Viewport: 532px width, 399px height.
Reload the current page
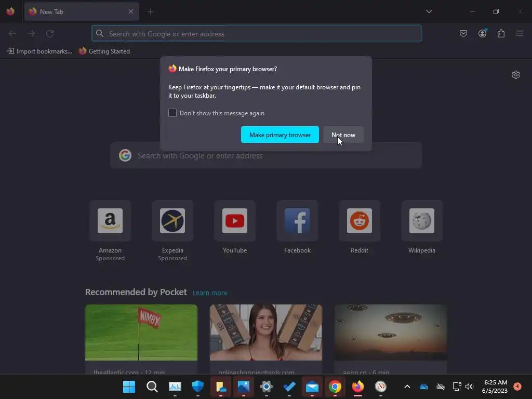(x=50, y=34)
